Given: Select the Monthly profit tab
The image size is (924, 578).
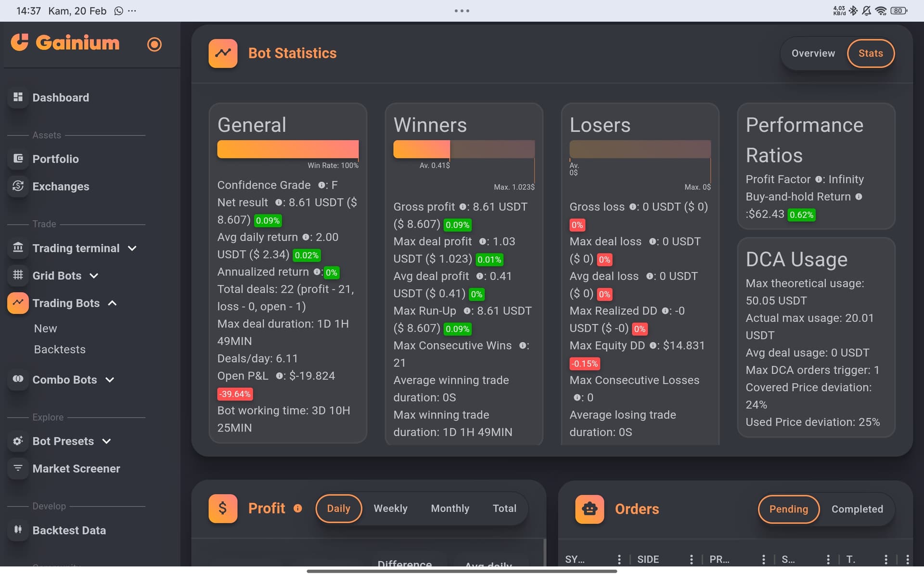Looking at the screenshot, I should 450,508.
